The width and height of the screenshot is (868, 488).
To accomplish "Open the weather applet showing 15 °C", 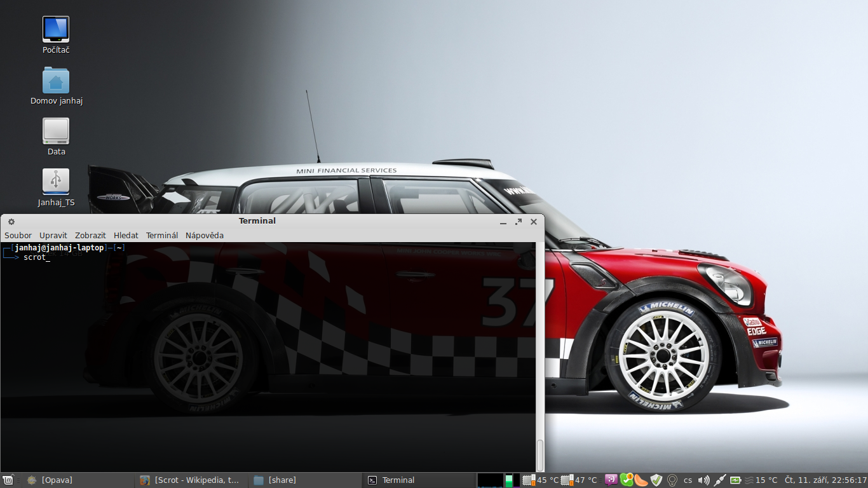I will (x=761, y=480).
